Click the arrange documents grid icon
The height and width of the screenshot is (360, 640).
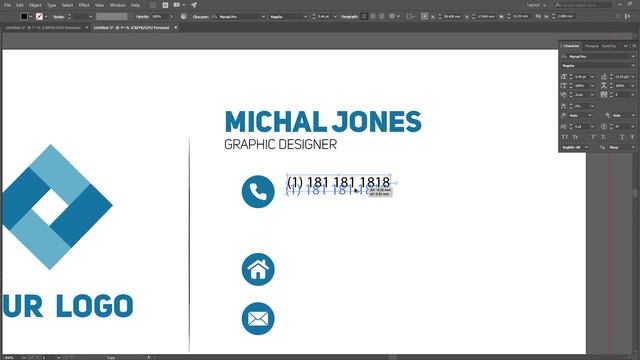(177, 5)
